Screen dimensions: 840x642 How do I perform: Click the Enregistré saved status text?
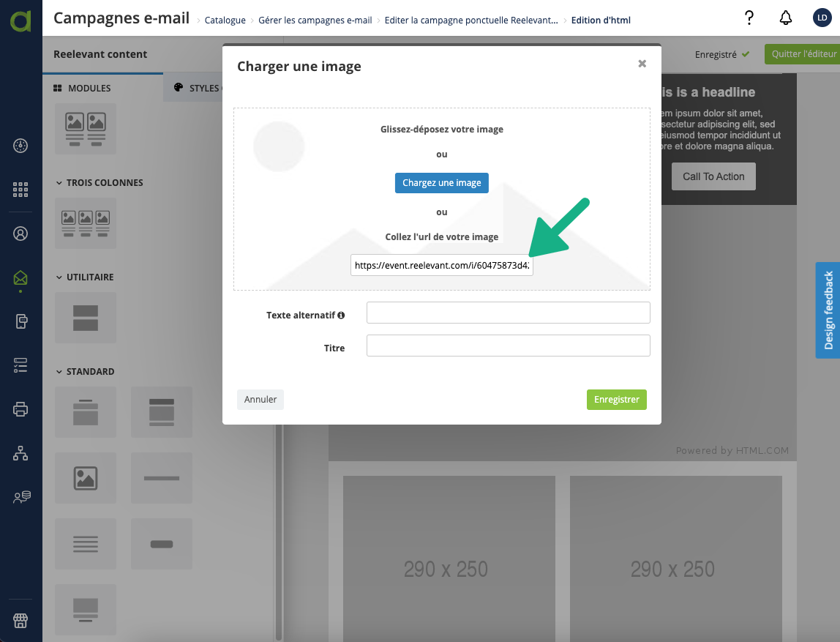pyautogui.click(x=716, y=55)
